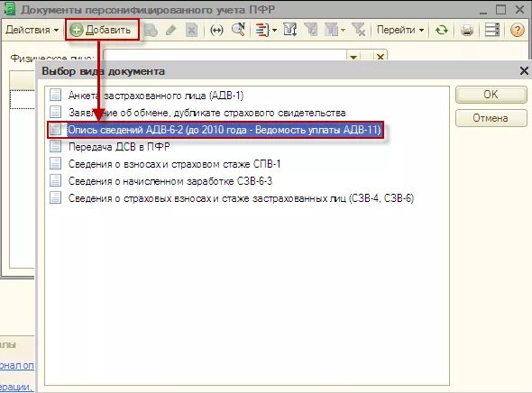Click the date interval arrows icon

(216, 30)
